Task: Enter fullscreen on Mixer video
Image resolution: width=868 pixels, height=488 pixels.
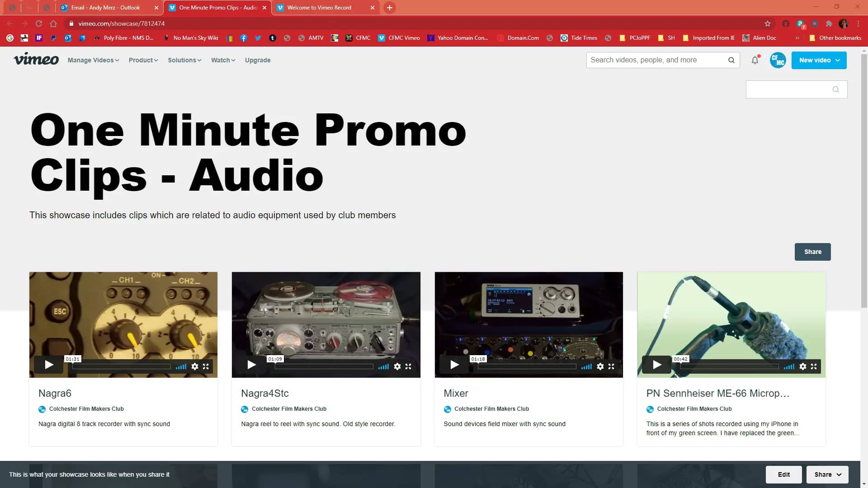Action: pyautogui.click(x=611, y=366)
